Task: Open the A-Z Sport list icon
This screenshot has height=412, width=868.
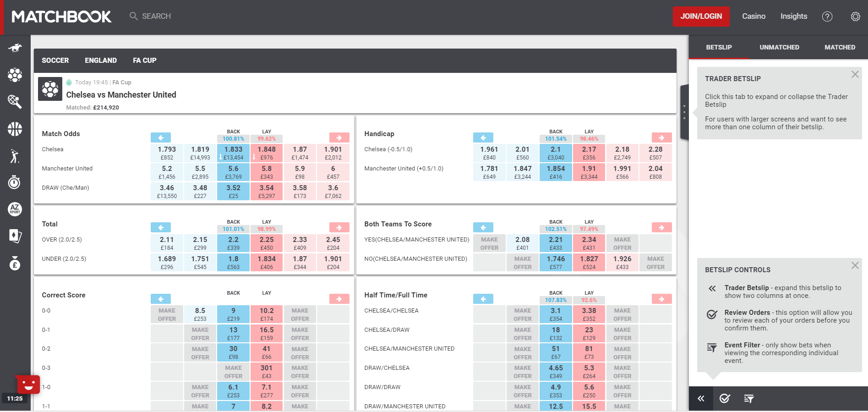Action: 15,209
